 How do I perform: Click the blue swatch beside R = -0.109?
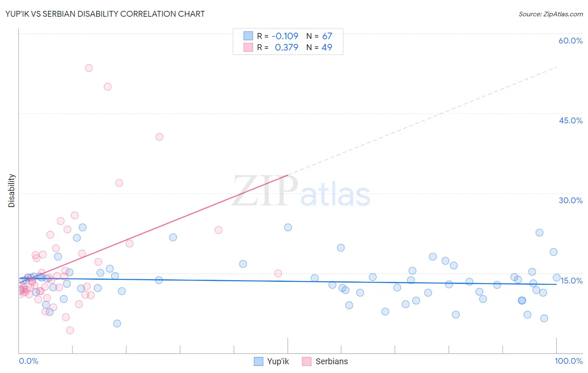pyautogui.click(x=248, y=36)
